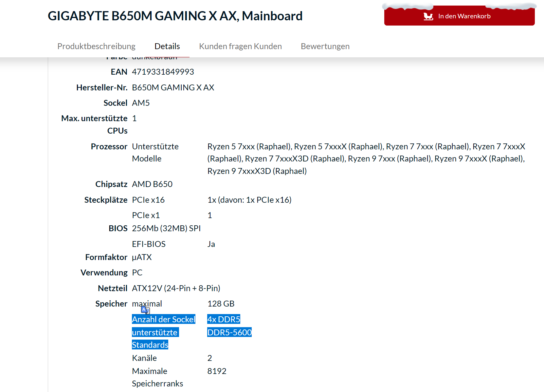Image resolution: width=544 pixels, height=392 pixels.
Task: Click the Steckplätze label
Action: coord(106,200)
